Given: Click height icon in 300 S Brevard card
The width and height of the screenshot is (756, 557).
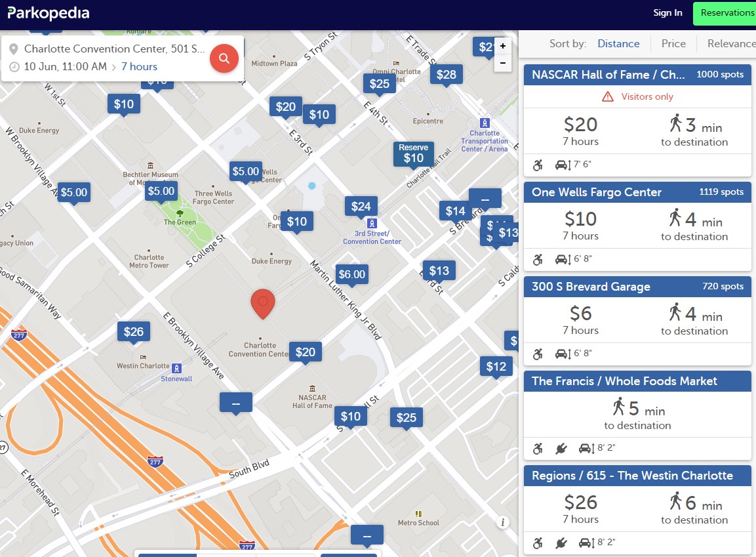Looking at the screenshot, I should (x=563, y=354).
